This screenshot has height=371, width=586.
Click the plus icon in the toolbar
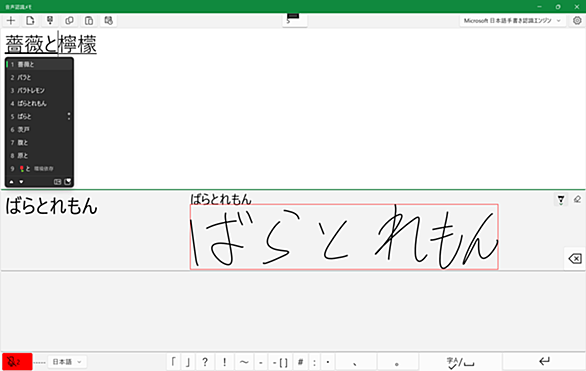11,21
